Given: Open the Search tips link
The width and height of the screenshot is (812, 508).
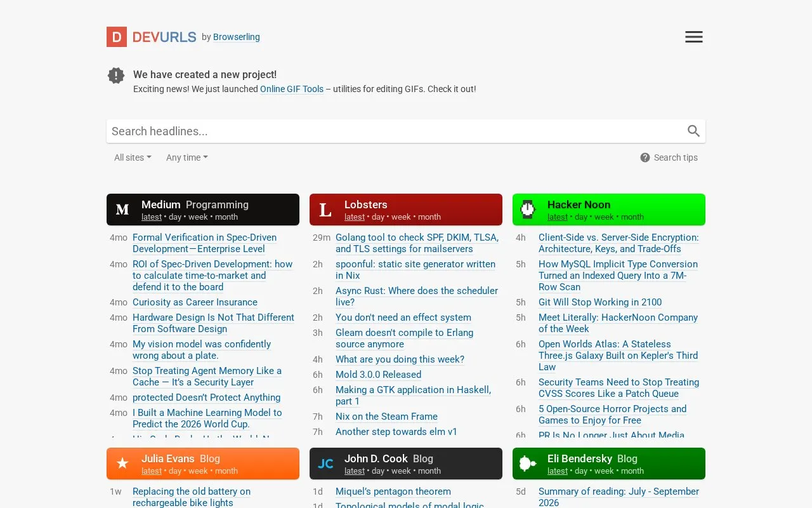Looking at the screenshot, I should tap(676, 157).
